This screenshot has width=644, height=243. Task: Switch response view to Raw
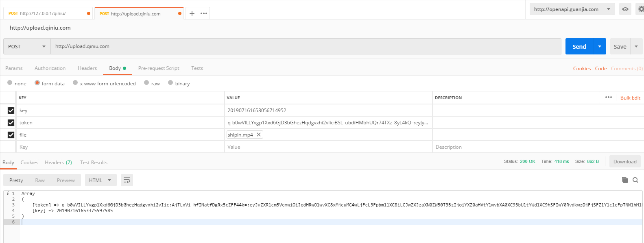(40, 180)
